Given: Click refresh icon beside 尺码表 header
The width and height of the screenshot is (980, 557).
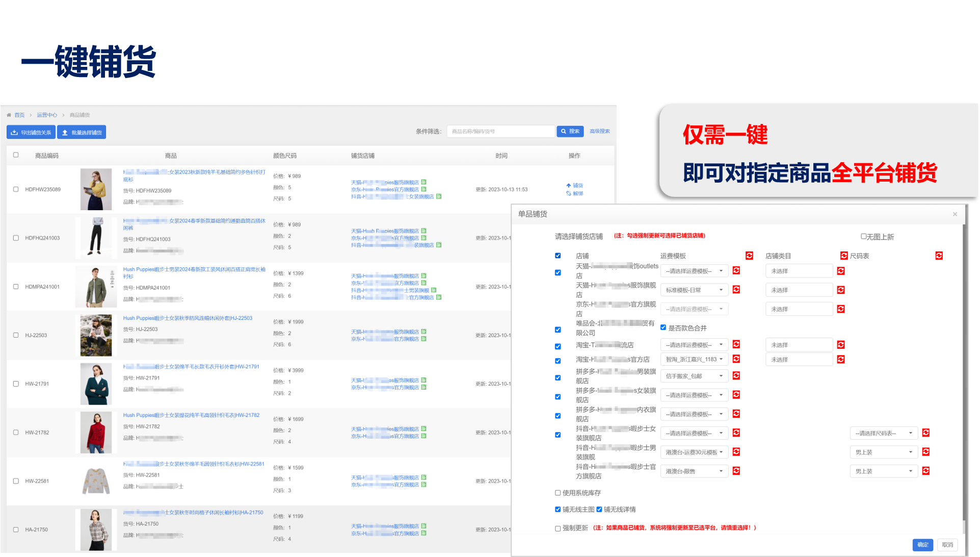Looking at the screenshot, I should 939,256.
